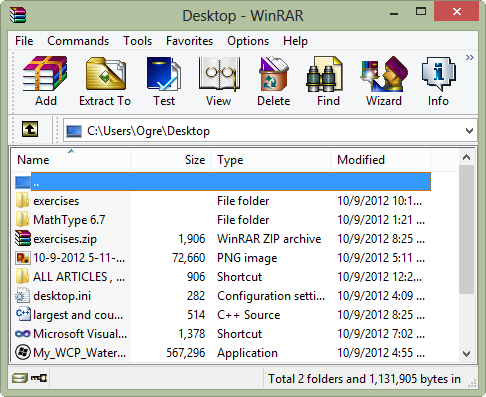
Task: Open the File menu
Action: [24, 41]
